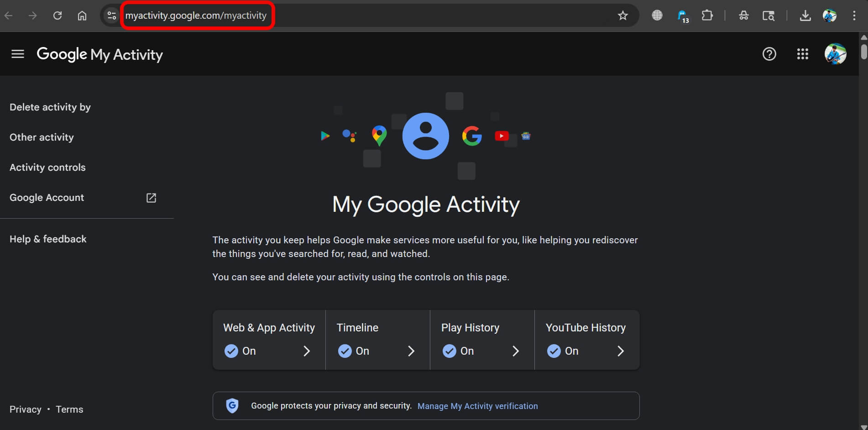
Task: Click the Google G logo in illustration
Action: pos(472,136)
